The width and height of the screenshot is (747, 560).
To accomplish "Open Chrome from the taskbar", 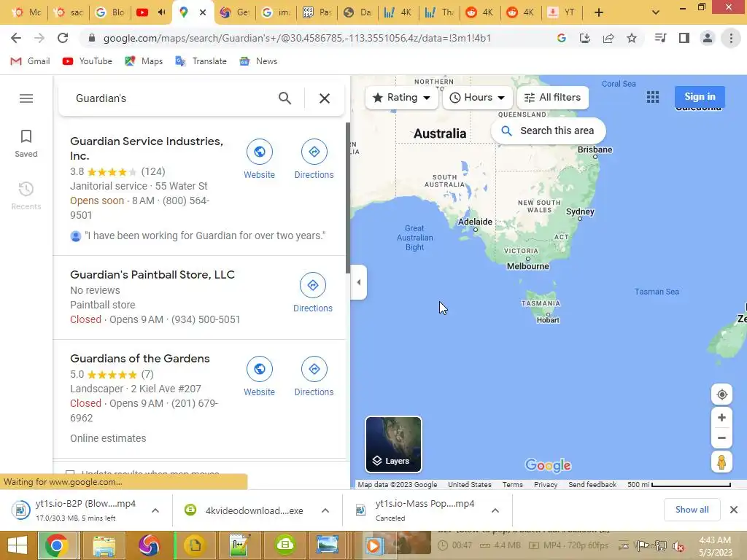I will (56, 545).
